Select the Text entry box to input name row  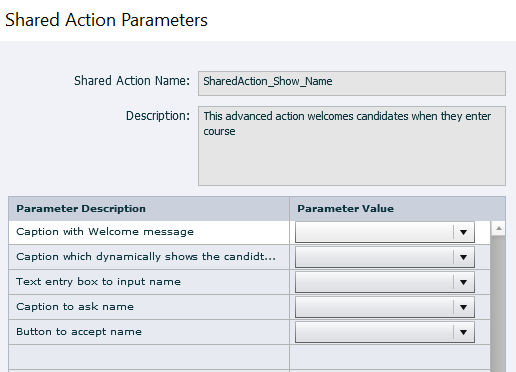click(149, 282)
